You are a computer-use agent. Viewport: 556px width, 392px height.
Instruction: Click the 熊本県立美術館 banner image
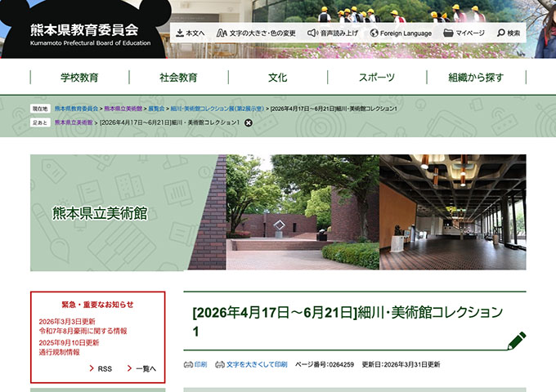(x=278, y=212)
